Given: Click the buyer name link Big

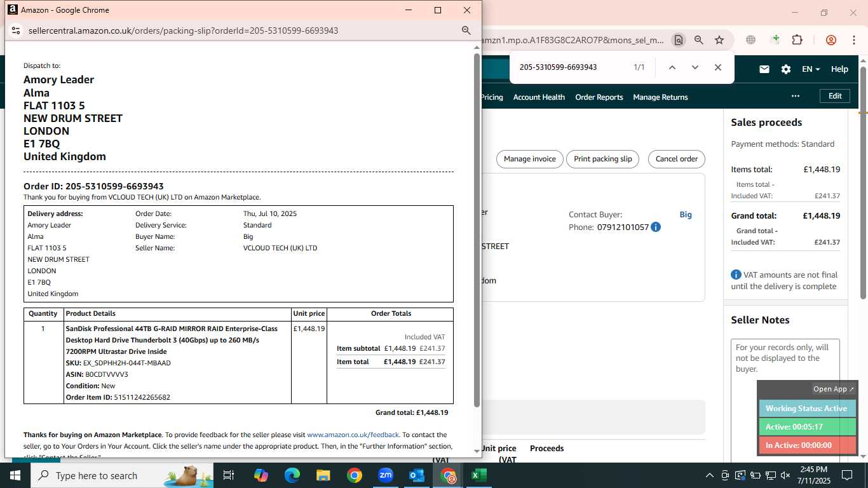Looking at the screenshot, I should 686,215.
